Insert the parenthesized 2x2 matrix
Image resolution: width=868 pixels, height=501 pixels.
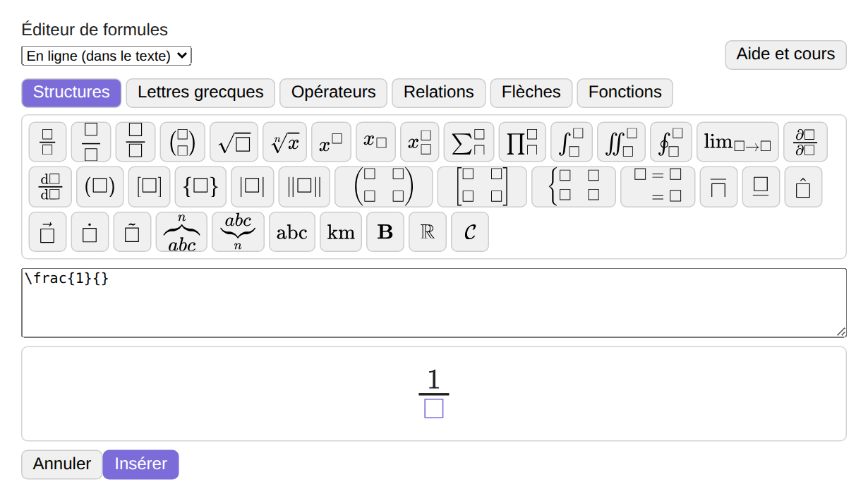click(384, 187)
